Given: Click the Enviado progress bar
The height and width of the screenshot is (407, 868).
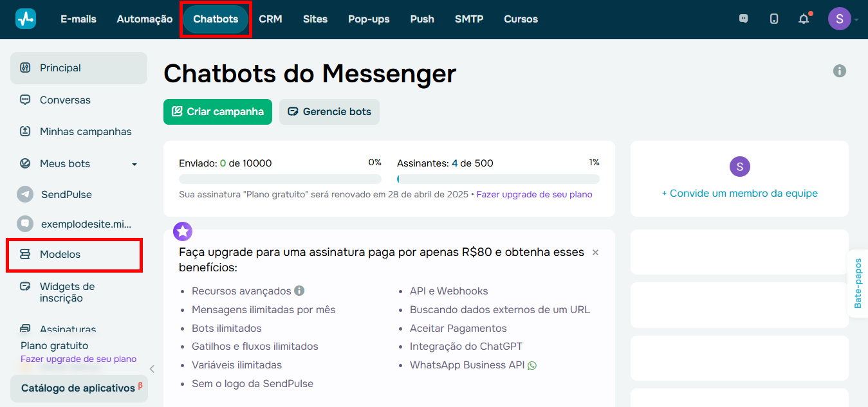Looking at the screenshot, I should [280, 179].
